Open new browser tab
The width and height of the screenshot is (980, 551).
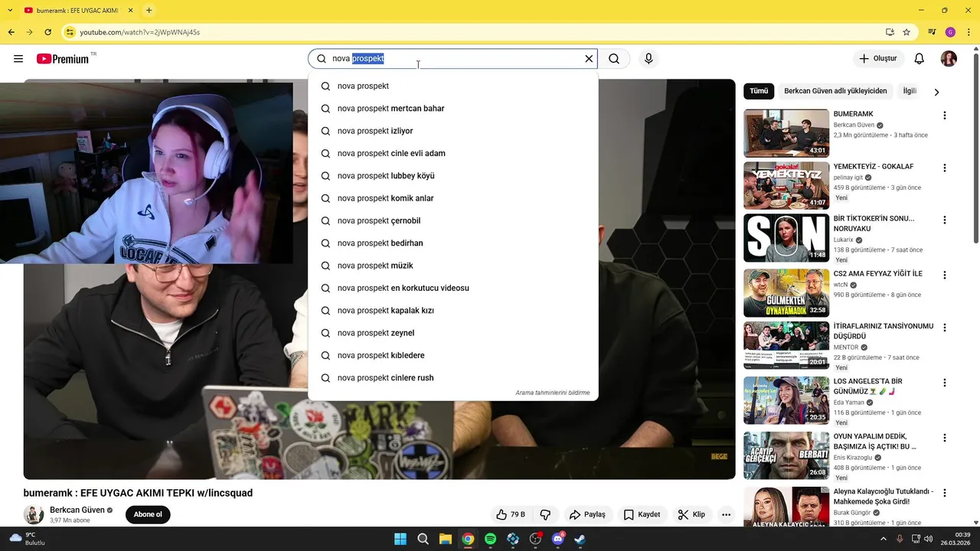(149, 11)
